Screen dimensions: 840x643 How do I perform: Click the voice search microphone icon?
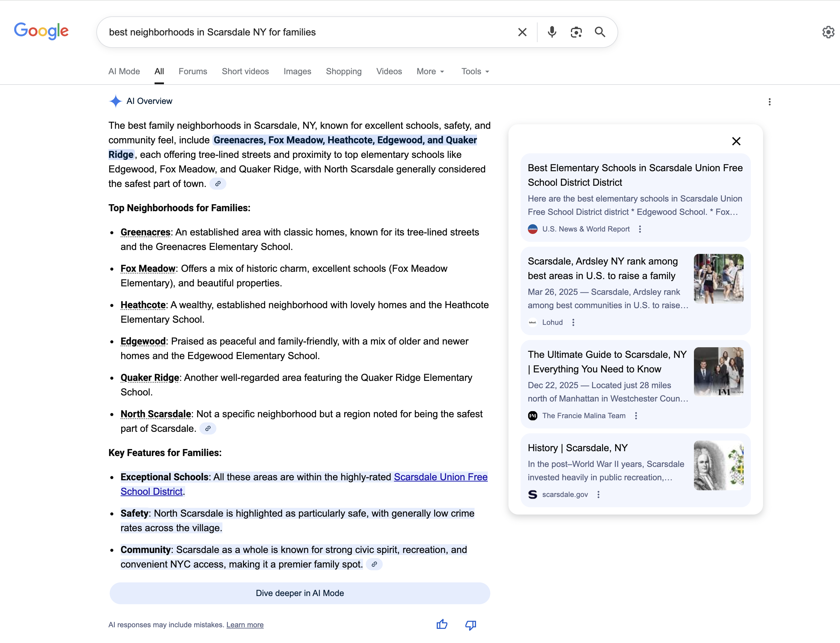click(x=552, y=32)
